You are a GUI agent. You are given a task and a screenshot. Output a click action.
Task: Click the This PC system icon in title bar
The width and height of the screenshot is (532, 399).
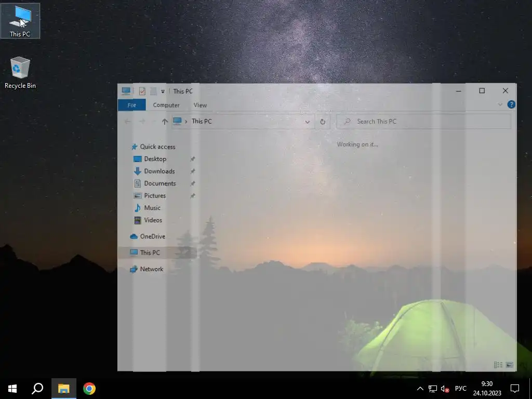(126, 91)
